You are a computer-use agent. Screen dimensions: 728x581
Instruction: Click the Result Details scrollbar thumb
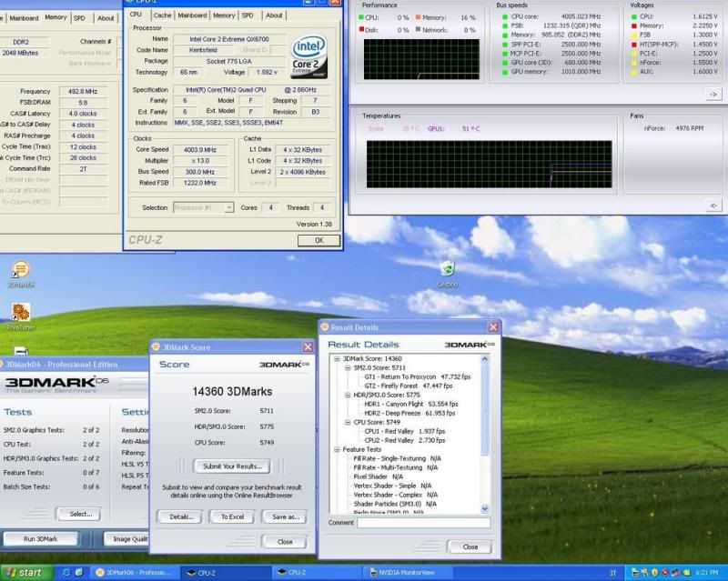[x=485, y=408]
